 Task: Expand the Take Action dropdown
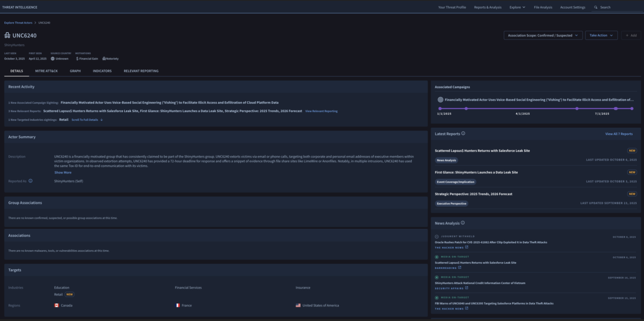point(601,35)
